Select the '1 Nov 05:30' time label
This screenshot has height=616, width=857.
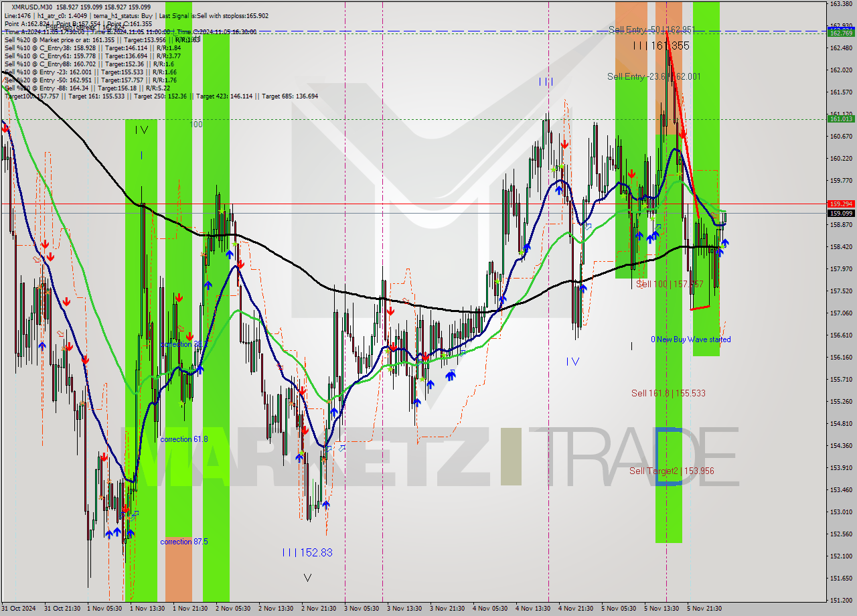click(x=105, y=609)
